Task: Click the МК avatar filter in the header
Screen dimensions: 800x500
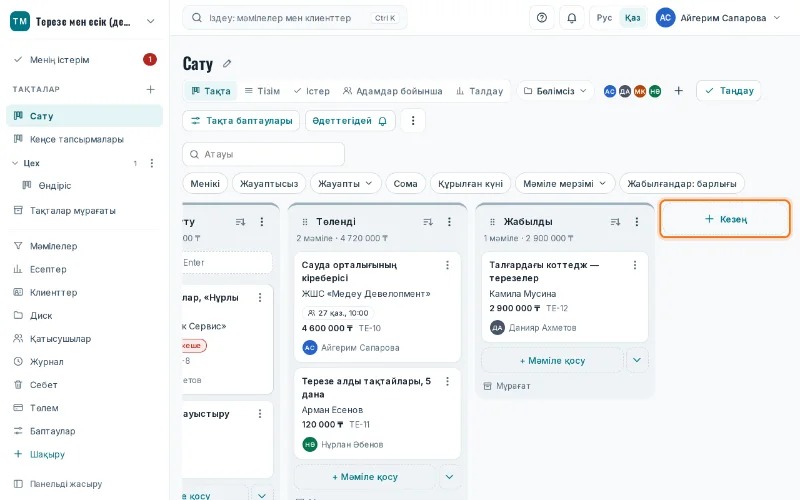Action: point(640,91)
